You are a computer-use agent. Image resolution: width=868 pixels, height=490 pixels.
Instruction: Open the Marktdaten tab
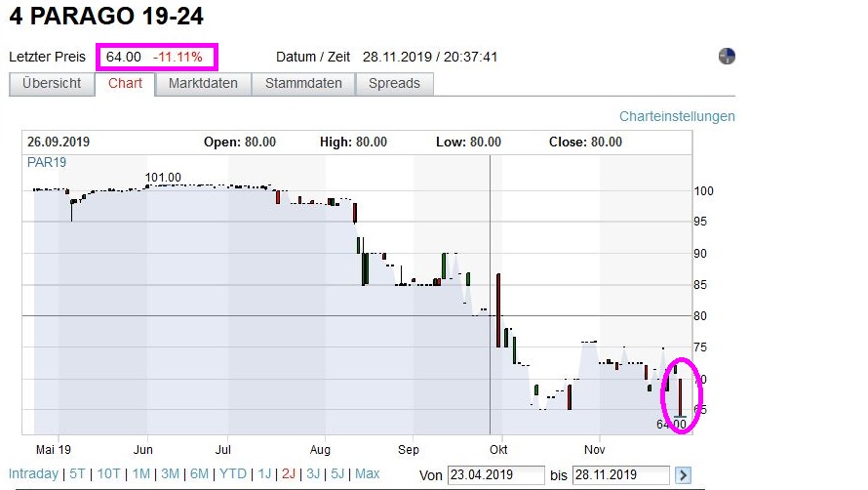coord(203,84)
